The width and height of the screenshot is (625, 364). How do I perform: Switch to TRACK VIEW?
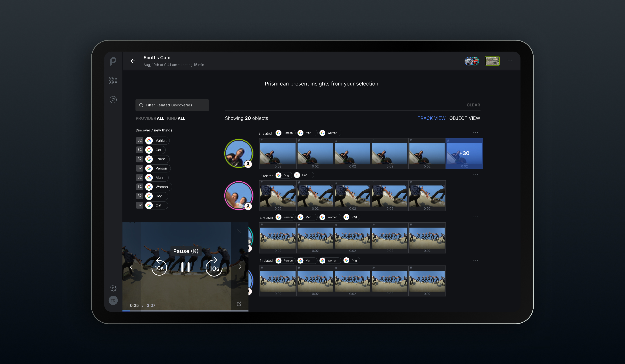pyautogui.click(x=431, y=118)
